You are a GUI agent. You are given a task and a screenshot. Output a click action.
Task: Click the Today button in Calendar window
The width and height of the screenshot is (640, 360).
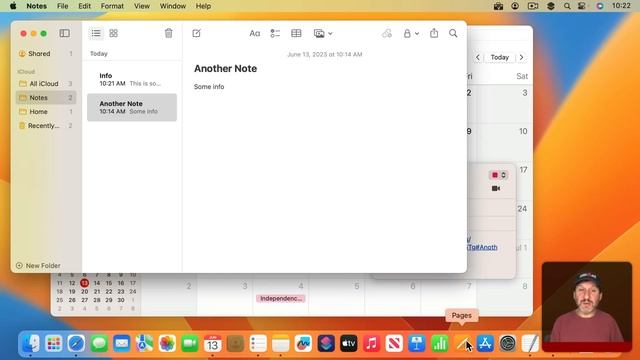500,57
